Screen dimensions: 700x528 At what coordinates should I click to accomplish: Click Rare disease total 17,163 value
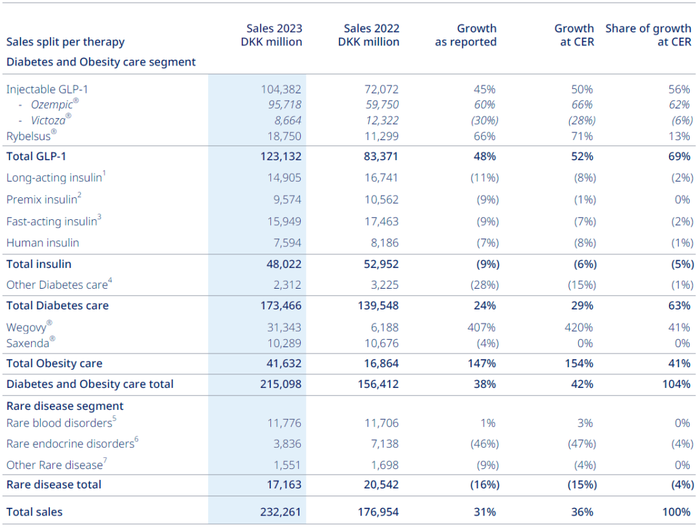[x=284, y=485]
